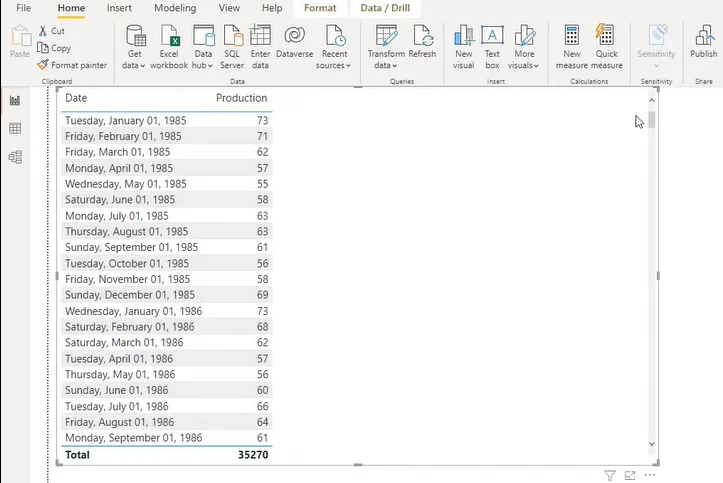The image size is (723, 483).
Task: Select row Saturday, February 01, 1986
Action: (x=166, y=326)
